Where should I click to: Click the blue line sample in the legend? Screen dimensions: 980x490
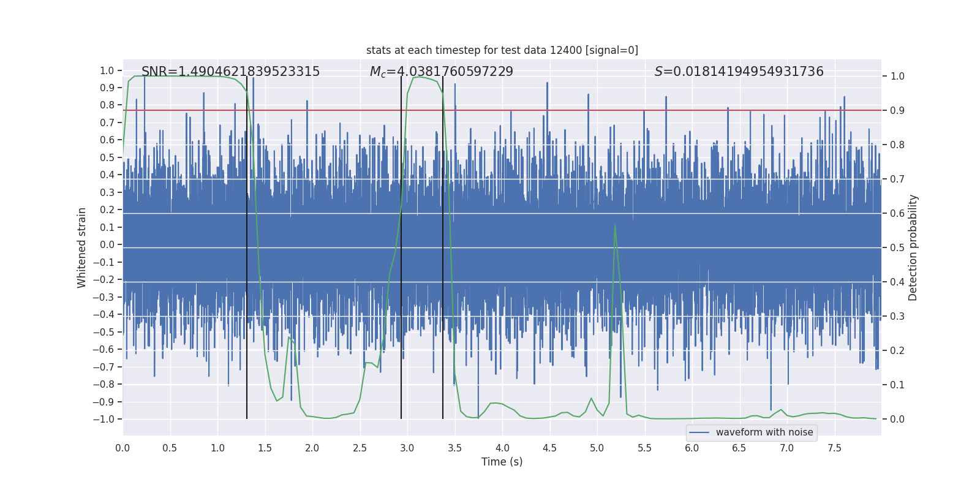click(x=699, y=432)
